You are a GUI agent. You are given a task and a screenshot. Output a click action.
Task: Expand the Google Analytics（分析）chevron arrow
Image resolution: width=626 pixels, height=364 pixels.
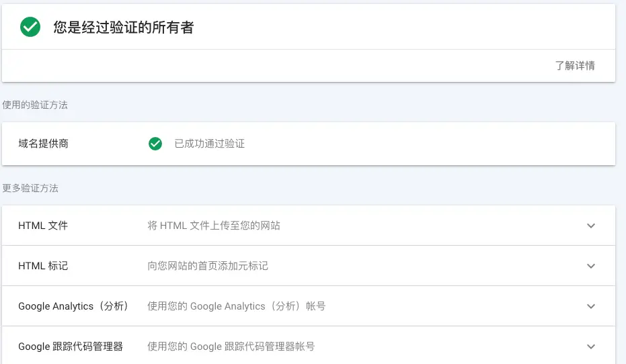[x=591, y=306]
